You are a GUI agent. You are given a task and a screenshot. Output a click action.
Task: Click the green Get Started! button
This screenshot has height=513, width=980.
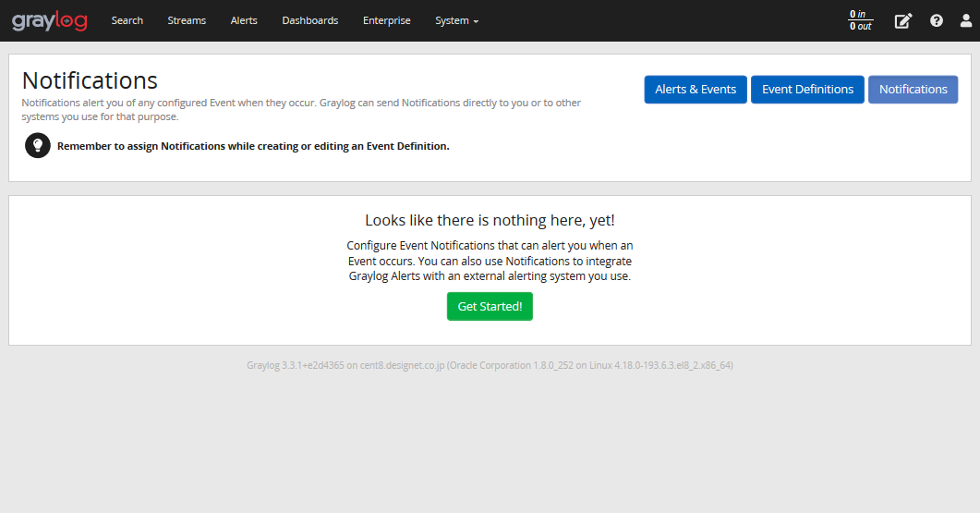[490, 307]
